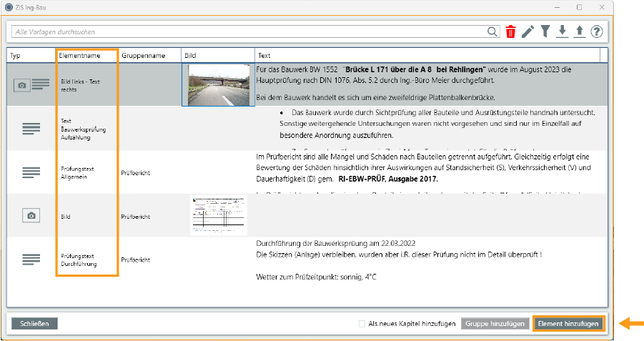Enable 'Als neues Kapitel hinzufügen' checkbox
Viewport: 644px width, 341px height.
pyautogui.click(x=362, y=324)
